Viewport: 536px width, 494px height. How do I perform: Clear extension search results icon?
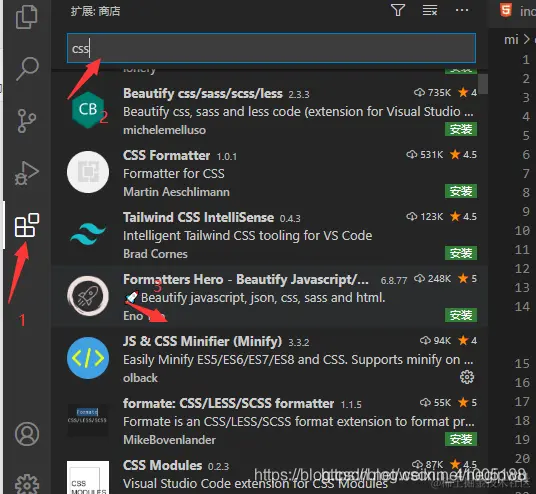click(430, 10)
